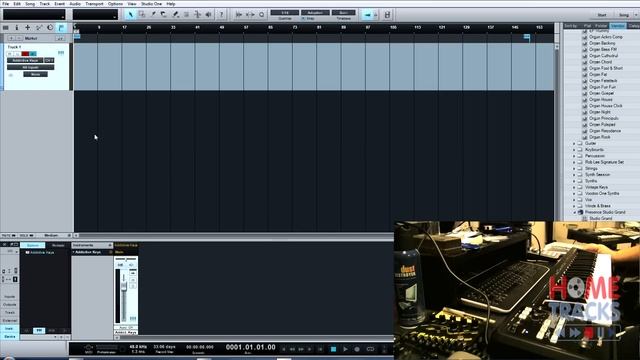Click the Add Tracks plus icon
The image size is (640, 360).
(x=28, y=28)
